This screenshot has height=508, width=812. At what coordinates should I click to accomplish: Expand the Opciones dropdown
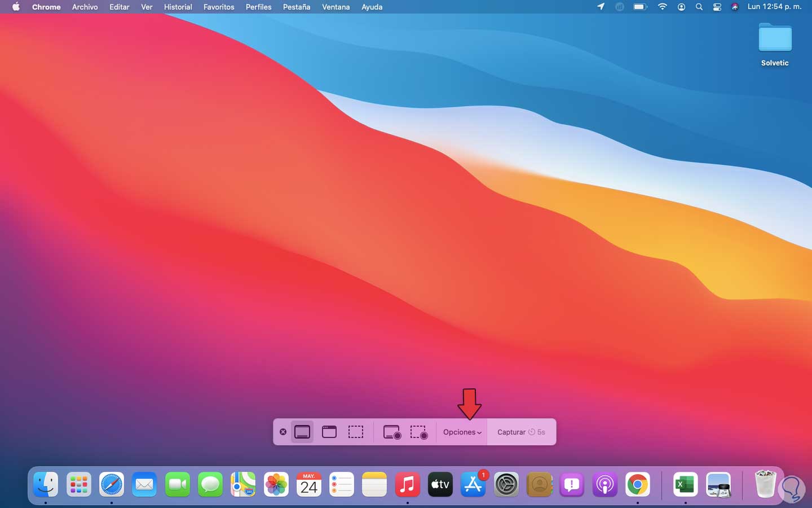tap(462, 432)
